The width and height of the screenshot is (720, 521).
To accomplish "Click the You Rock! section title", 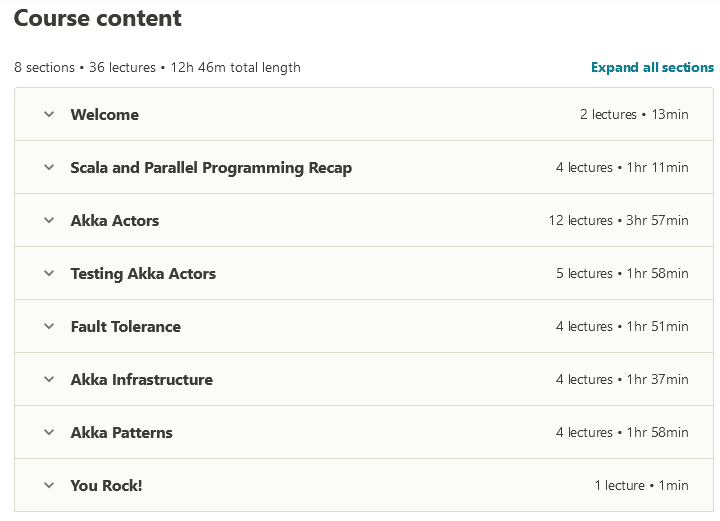I will click(106, 486).
